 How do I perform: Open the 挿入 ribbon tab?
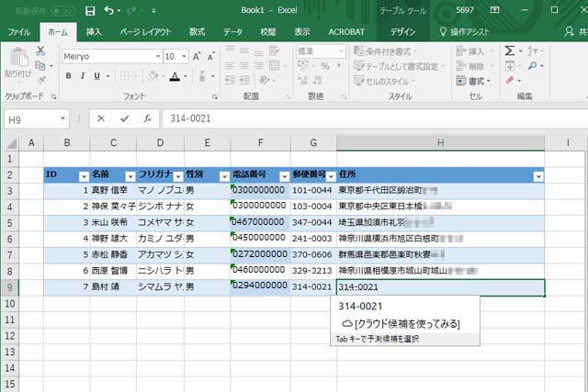[x=94, y=31]
